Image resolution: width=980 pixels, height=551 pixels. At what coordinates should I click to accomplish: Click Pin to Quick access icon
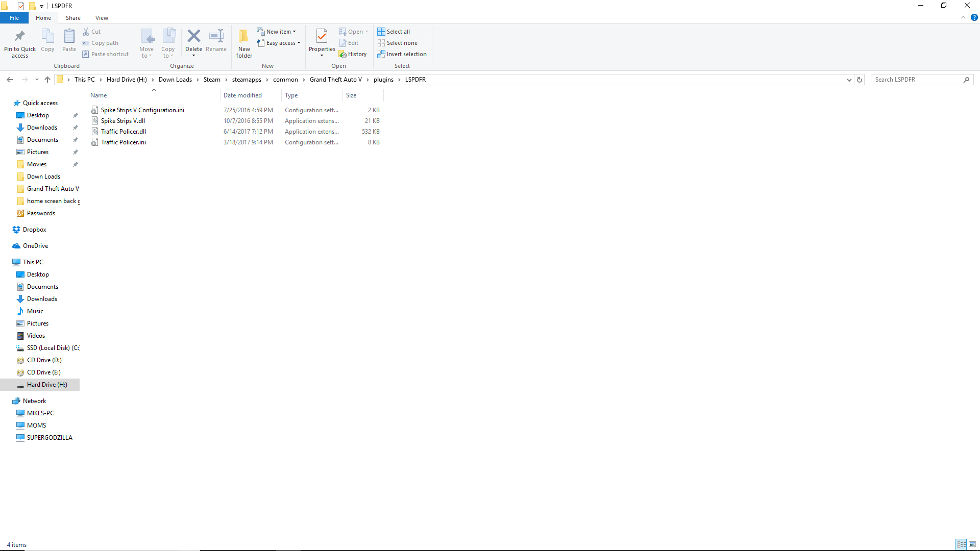[x=20, y=36]
